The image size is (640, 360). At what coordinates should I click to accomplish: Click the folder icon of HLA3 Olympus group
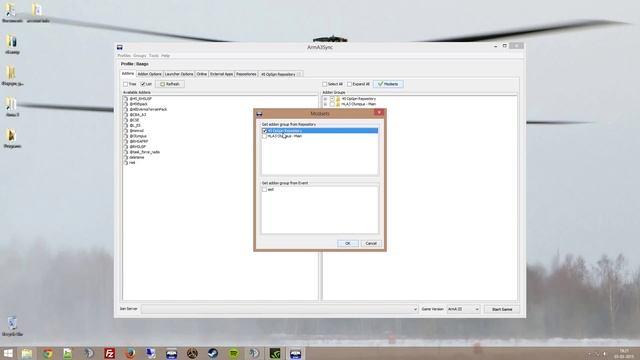(338, 104)
